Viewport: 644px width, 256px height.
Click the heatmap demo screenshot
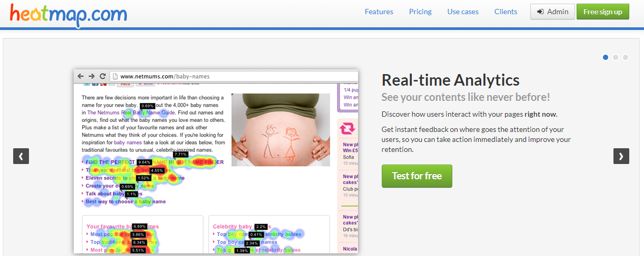pos(216,161)
